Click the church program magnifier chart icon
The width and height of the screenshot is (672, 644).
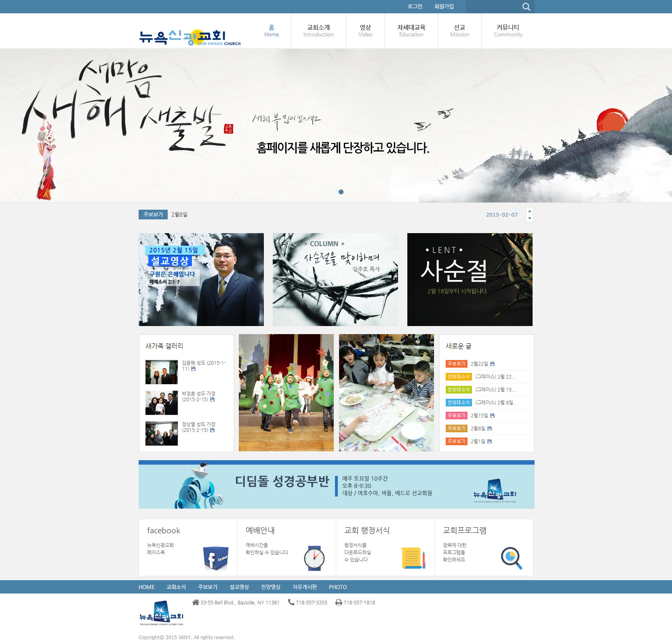[x=511, y=558]
